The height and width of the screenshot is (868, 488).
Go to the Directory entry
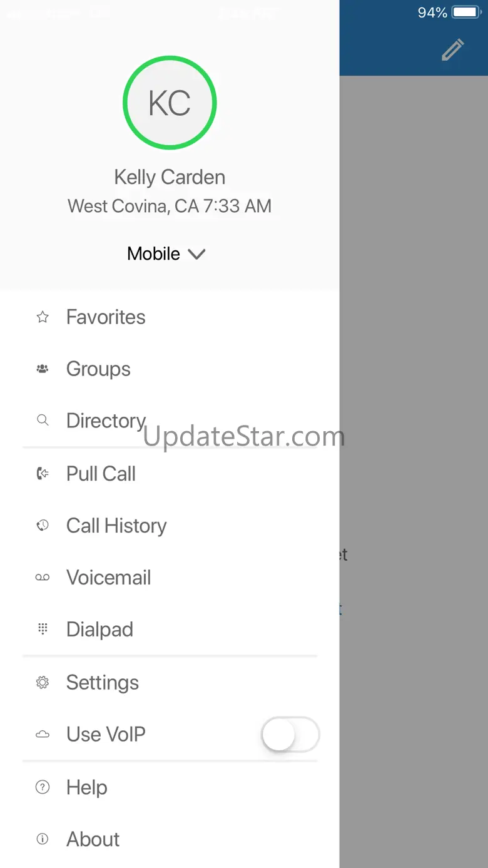106,421
